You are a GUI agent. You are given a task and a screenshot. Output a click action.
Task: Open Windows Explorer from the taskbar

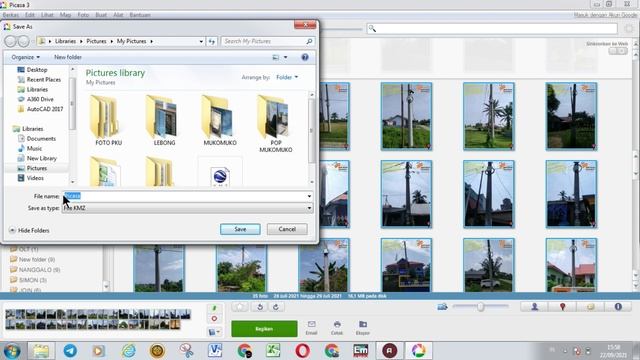[40, 351]
